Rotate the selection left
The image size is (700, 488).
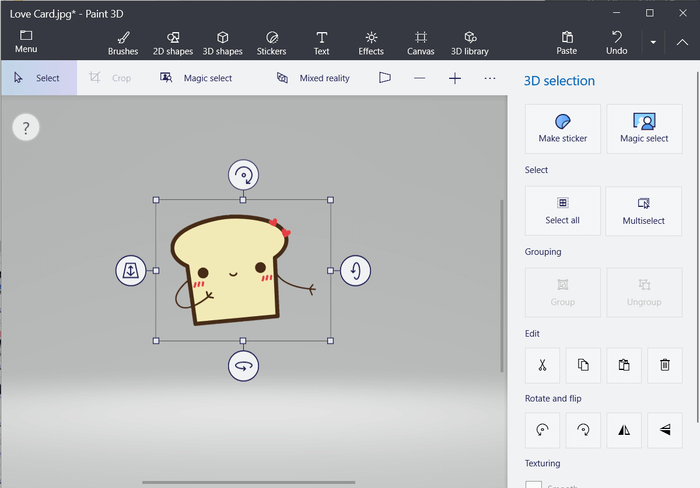542,430
